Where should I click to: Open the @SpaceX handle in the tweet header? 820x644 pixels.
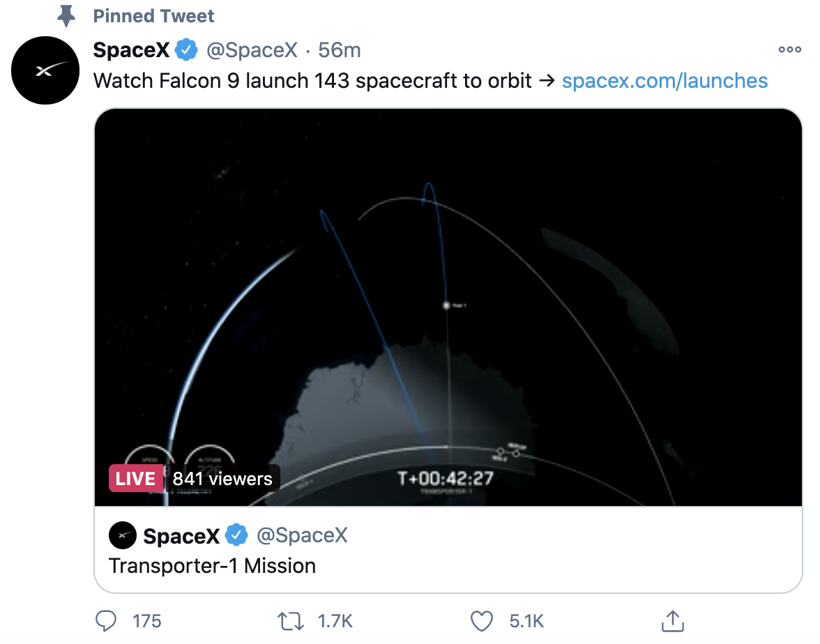(x=252, y=50)
